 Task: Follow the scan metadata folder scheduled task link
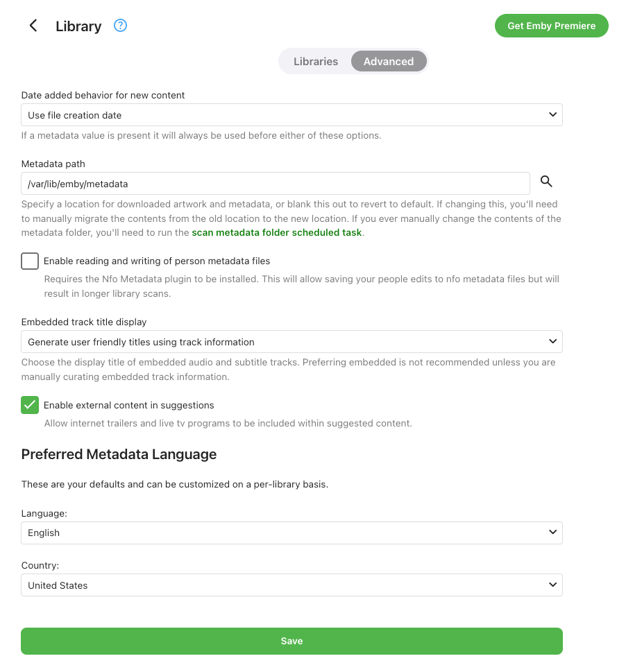pos(277,233)
